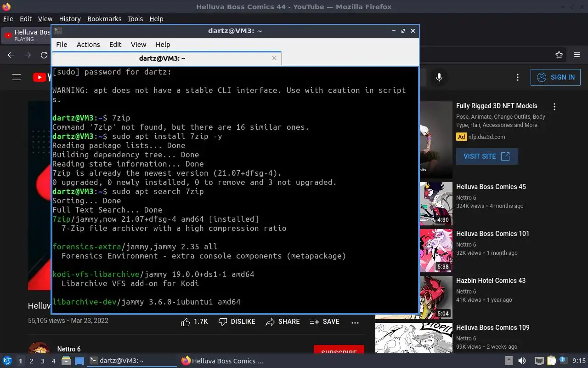Click SHARE under the video
588x368 pixels.
pyautogui.click(x=283, y=322)
